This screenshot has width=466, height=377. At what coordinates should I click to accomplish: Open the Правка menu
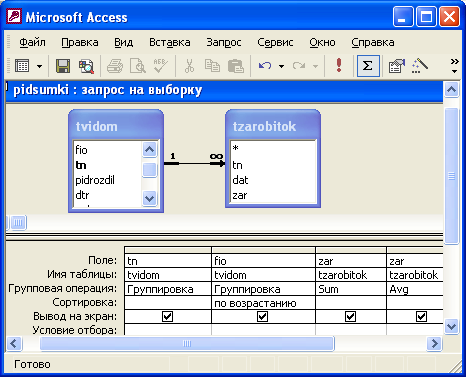coord(80,42)
